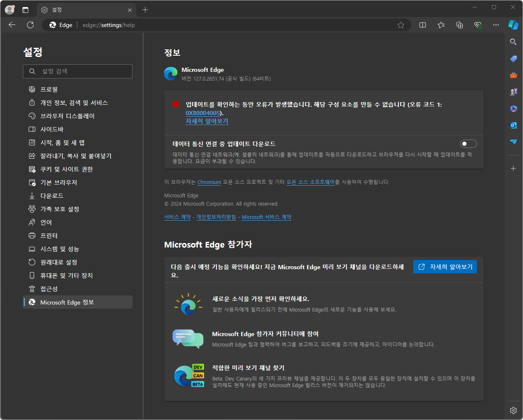Open Collections icon in toolbar
This screenshot has height=420, width=523.
click(459, 25)
